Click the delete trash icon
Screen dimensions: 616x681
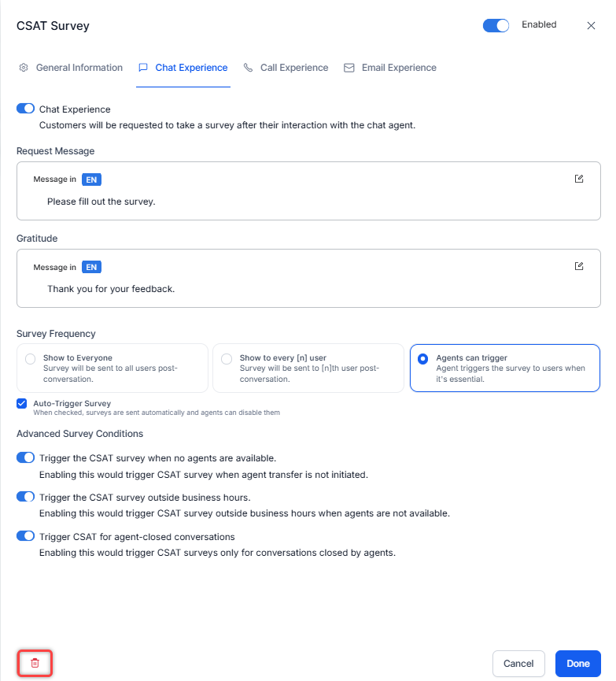point(35,663)
